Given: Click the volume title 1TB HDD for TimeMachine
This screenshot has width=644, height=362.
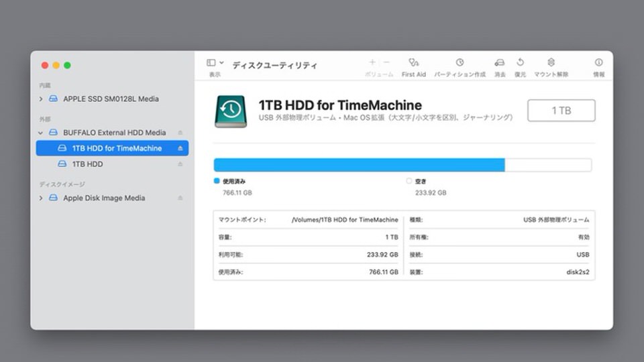Looking at the screenshot, I should tap(340, 105).
